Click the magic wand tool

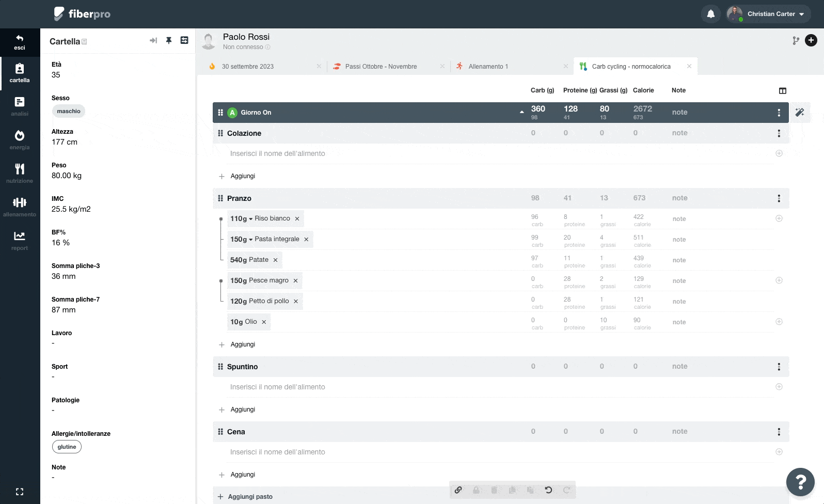click(x=800, y=113)
